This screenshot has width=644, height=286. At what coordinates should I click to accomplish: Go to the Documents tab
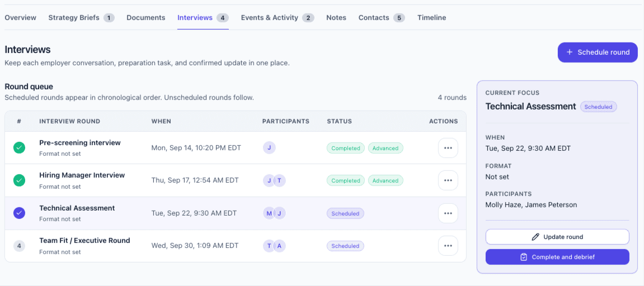[146, 18]
